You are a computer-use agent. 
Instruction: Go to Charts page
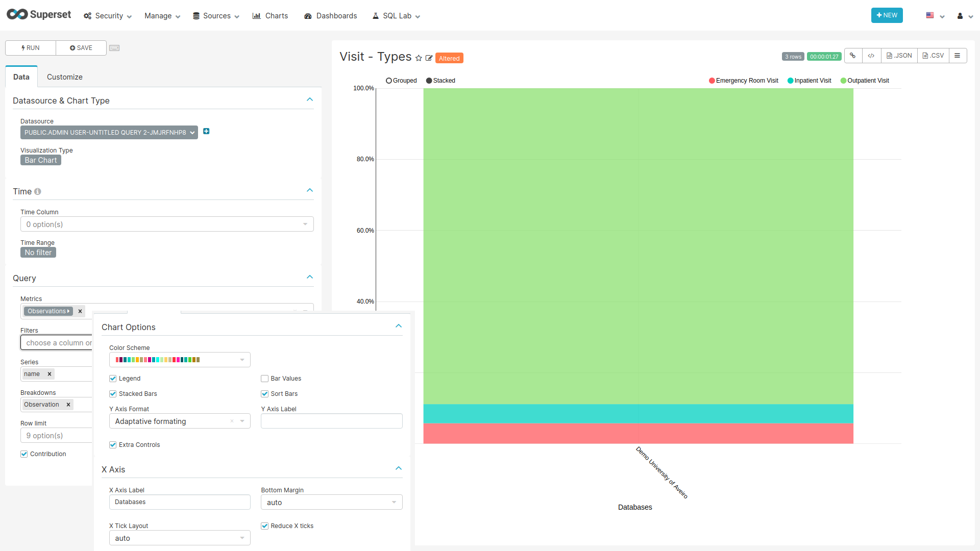tap(271, 16)
